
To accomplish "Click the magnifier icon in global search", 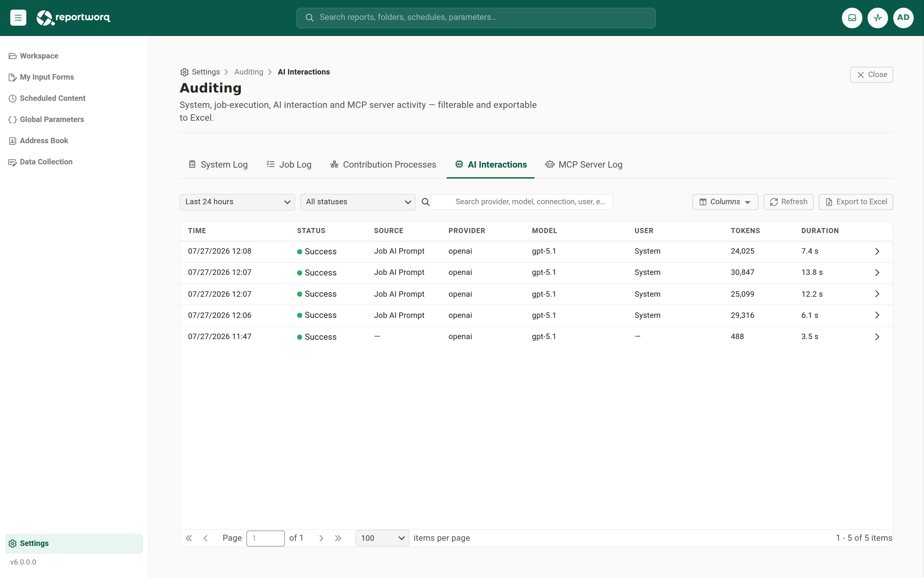I will [310, 18].
